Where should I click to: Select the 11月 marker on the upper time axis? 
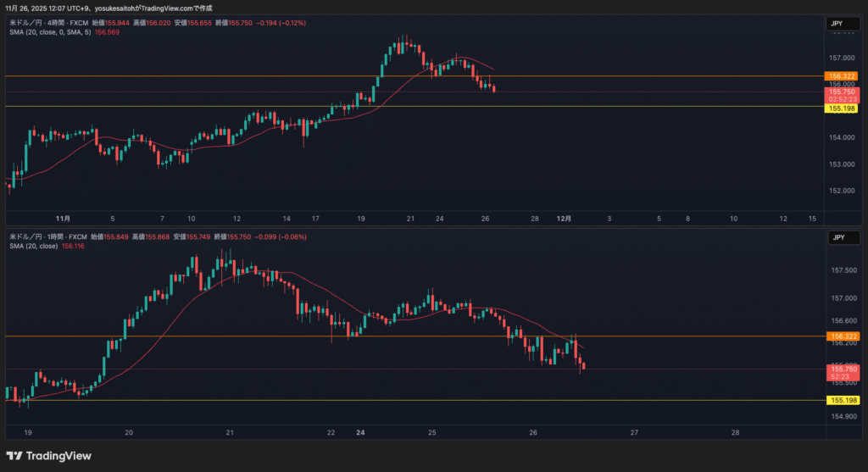coord(62,218)
